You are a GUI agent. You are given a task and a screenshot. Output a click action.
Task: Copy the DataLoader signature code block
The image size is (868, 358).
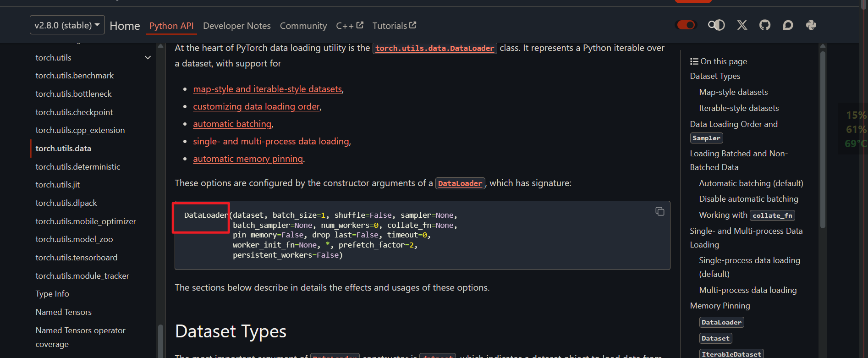pos(659,211)
